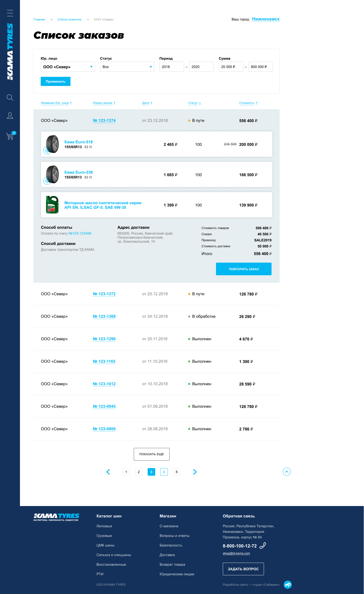
Task: Select page 4 in pagination
Action: pyautogui.click(x=164, y=472)
